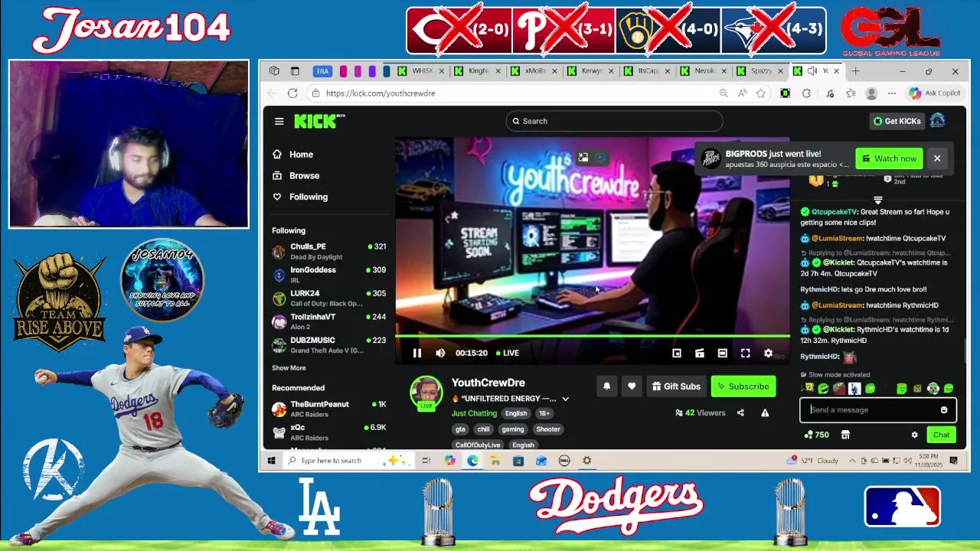Open Following in sidebar
Screen dimensions: 980x551
click(x=300, y=197)
